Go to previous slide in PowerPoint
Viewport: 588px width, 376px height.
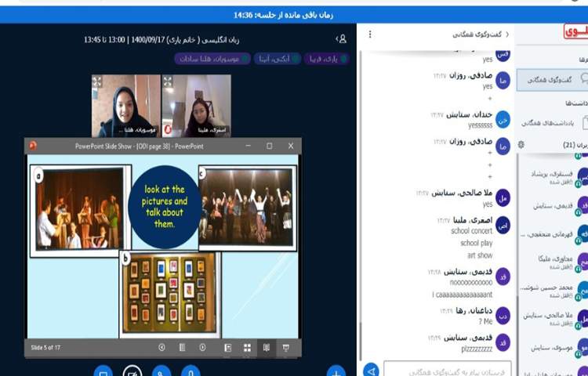tap(162, 348)
